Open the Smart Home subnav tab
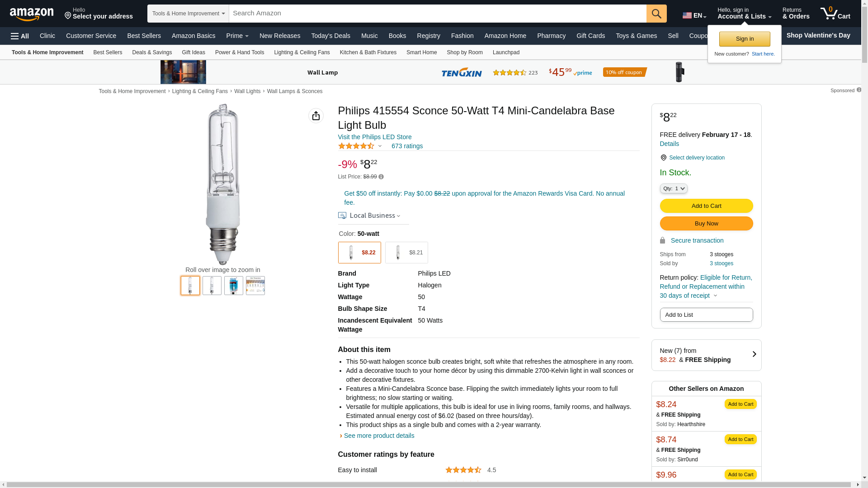 pos(421,52)
